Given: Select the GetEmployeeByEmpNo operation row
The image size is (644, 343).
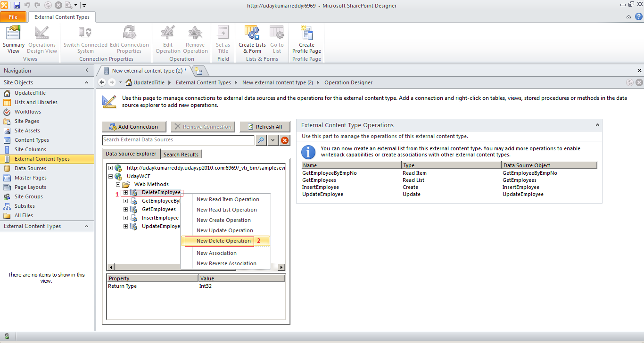Looking at the screenshot, I should pos(449,173).
